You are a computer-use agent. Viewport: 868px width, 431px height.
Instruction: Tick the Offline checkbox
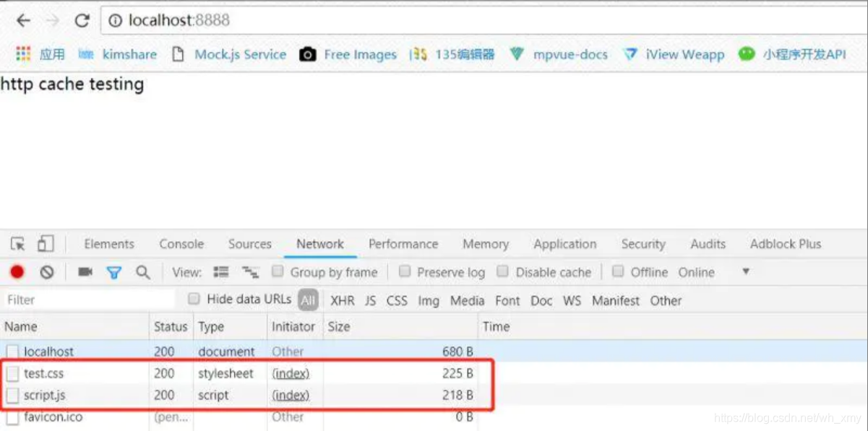tap(618, 271)
